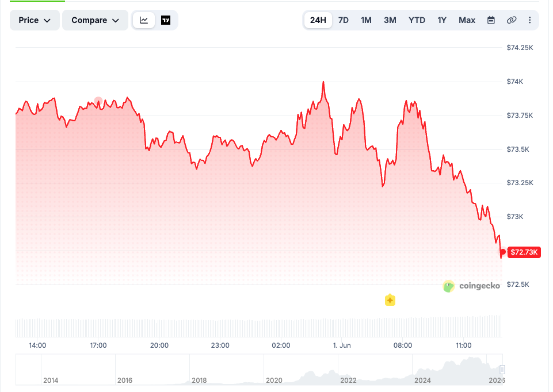This screenshot has width=553, height=392.
Task: Click the 08:00 time axis label
Action: pos(403,345)
